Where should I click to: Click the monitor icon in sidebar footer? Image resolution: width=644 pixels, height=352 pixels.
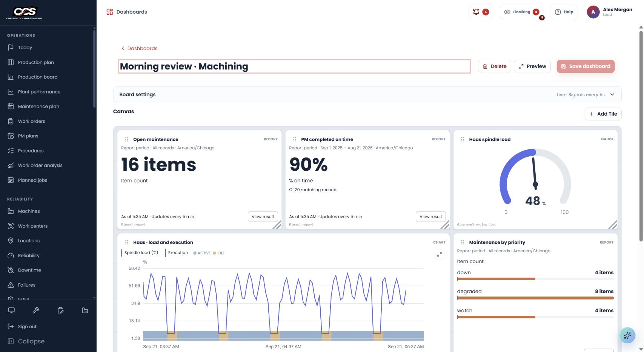point(11,310)
